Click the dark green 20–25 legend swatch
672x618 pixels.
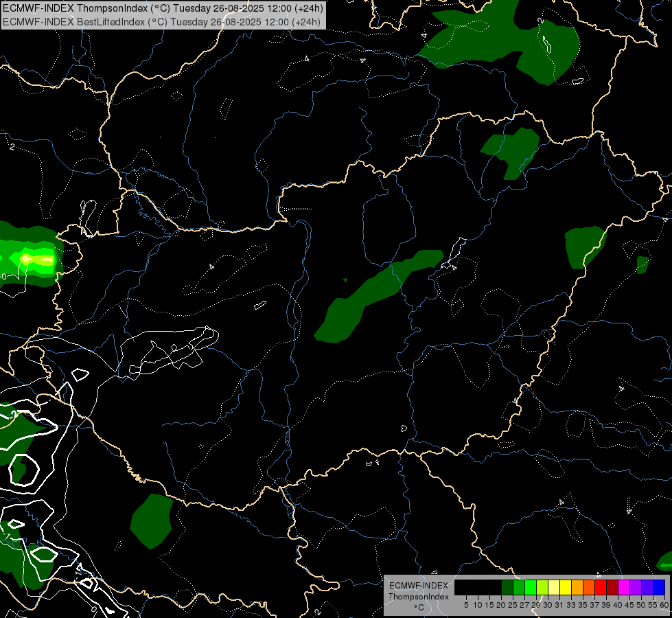(x=507, y=587)
